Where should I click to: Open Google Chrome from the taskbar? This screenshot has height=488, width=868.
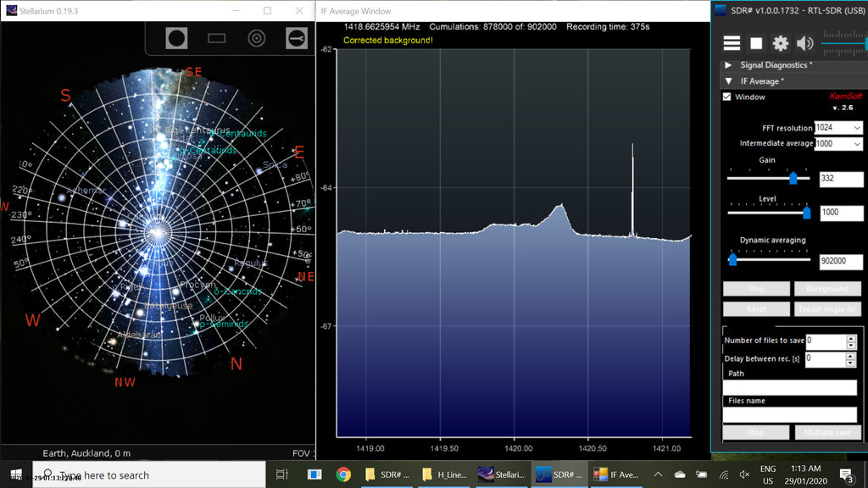pos(343,474)
